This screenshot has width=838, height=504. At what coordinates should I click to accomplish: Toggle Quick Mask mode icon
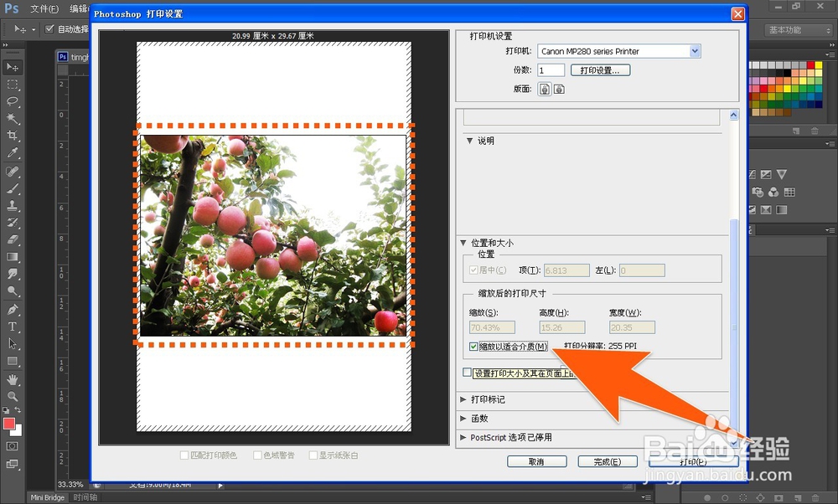tap(12, 446)
